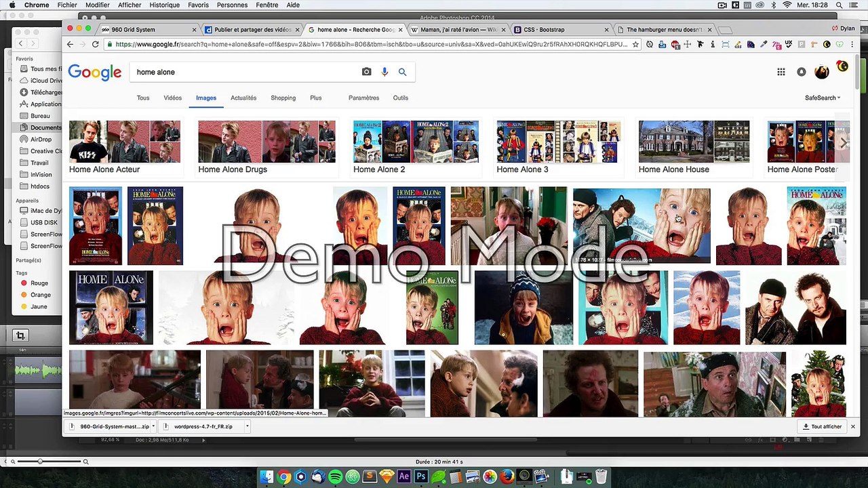The width and height of the screenshot is (868, 488).
Task: Switch to the Shopping search tab
Action: 283,98
